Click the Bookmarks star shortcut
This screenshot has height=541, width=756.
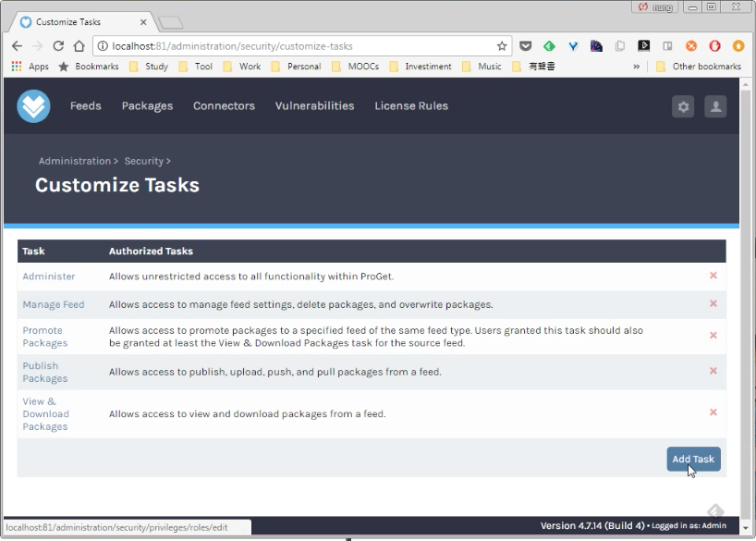click(89, 67)
